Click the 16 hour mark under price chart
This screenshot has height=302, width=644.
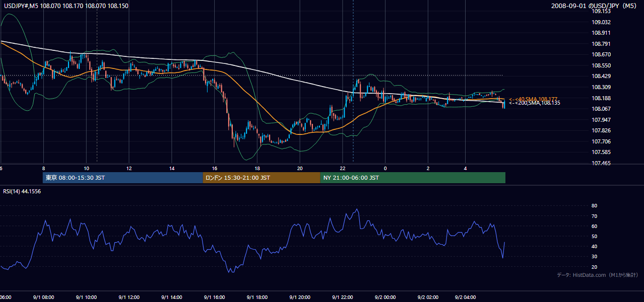(215, 169)
